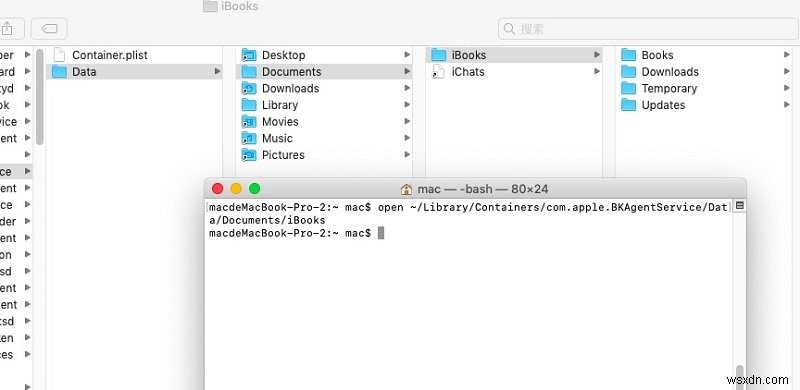This screenshot has width=800, height=390.
Task: Select the Downloads folder icon inside iBooks
Action: 628,72
